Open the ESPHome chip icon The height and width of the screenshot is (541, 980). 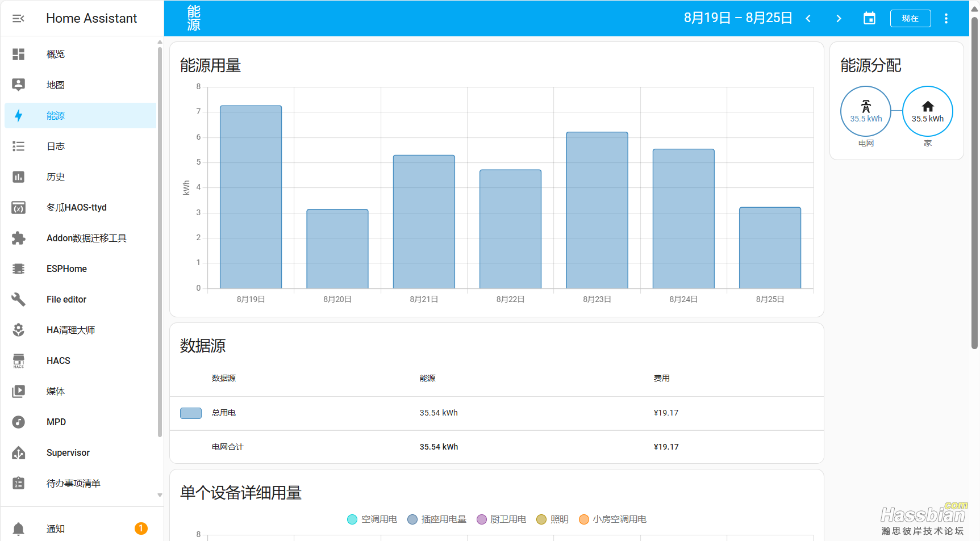pos(19,269)
